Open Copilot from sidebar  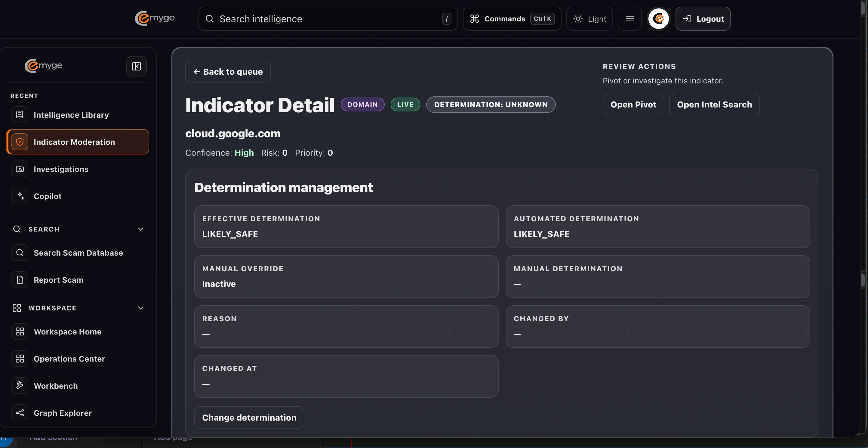78,196
